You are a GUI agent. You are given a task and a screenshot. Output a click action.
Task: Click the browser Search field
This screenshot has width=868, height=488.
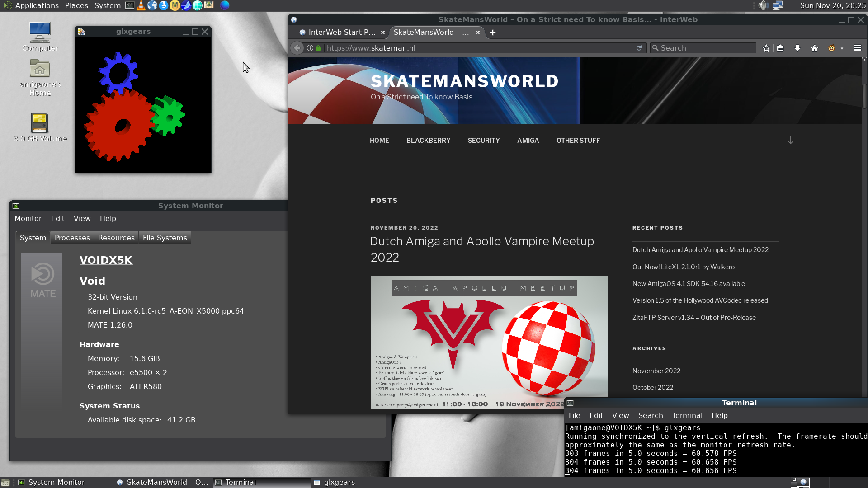(x=703, y=48)
